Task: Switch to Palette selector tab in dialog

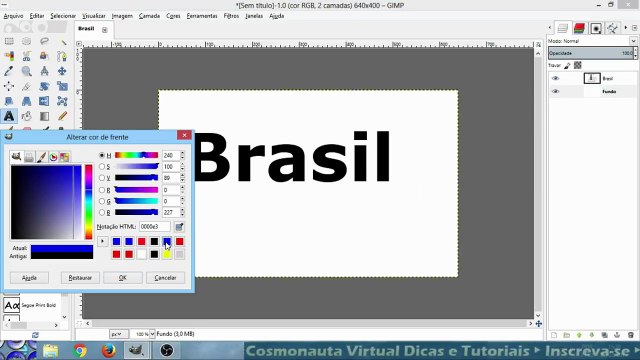Action: [x=64, y=157]
